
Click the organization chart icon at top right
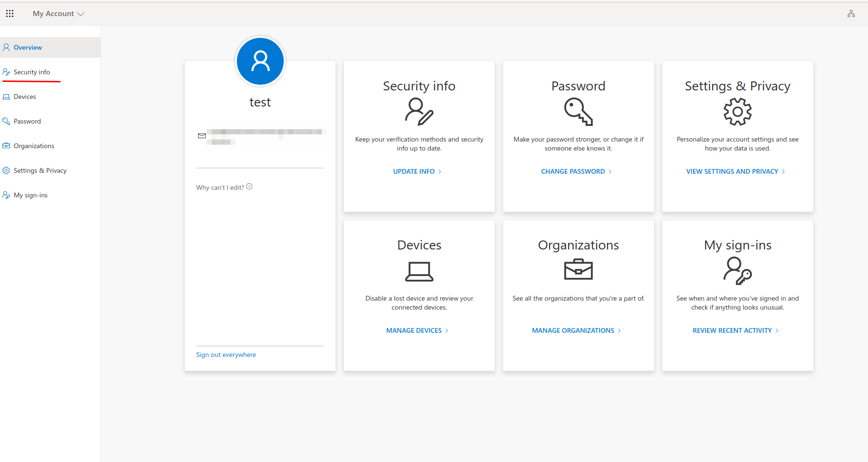coord(851,14)
